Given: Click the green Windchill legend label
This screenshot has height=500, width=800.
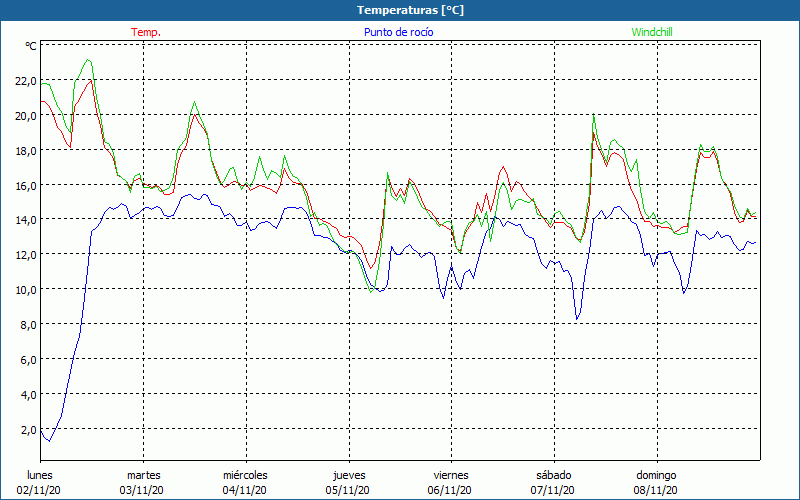Looking at the screenshot, I should pos(652,32).
